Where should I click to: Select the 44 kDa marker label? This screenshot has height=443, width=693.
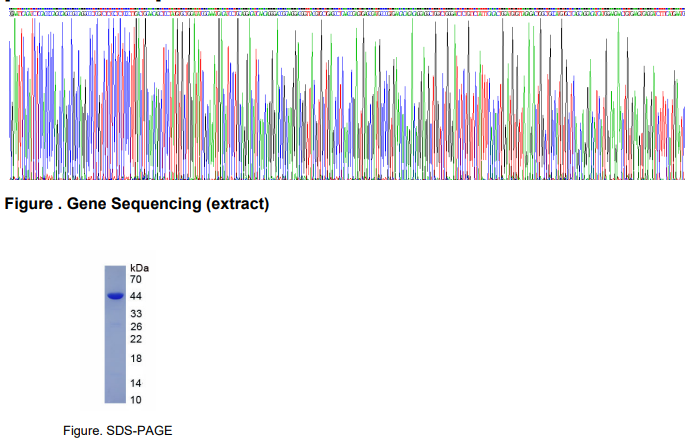[136, 296]
